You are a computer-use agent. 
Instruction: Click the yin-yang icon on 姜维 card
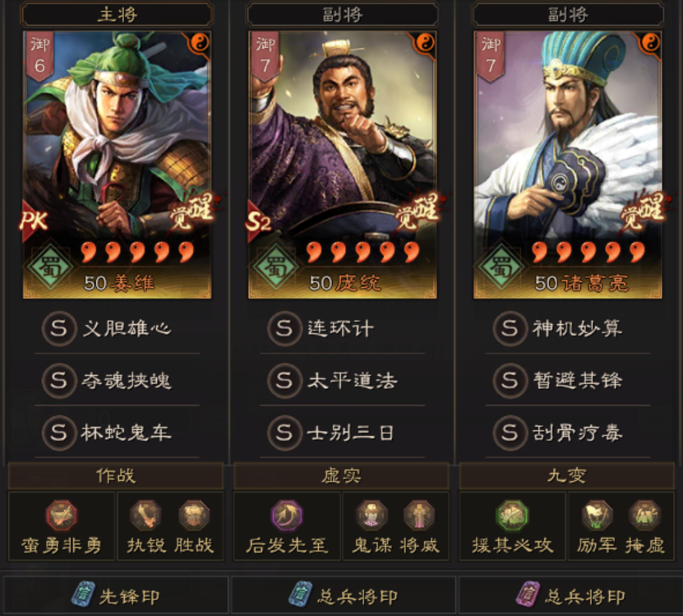pos(200,43)
